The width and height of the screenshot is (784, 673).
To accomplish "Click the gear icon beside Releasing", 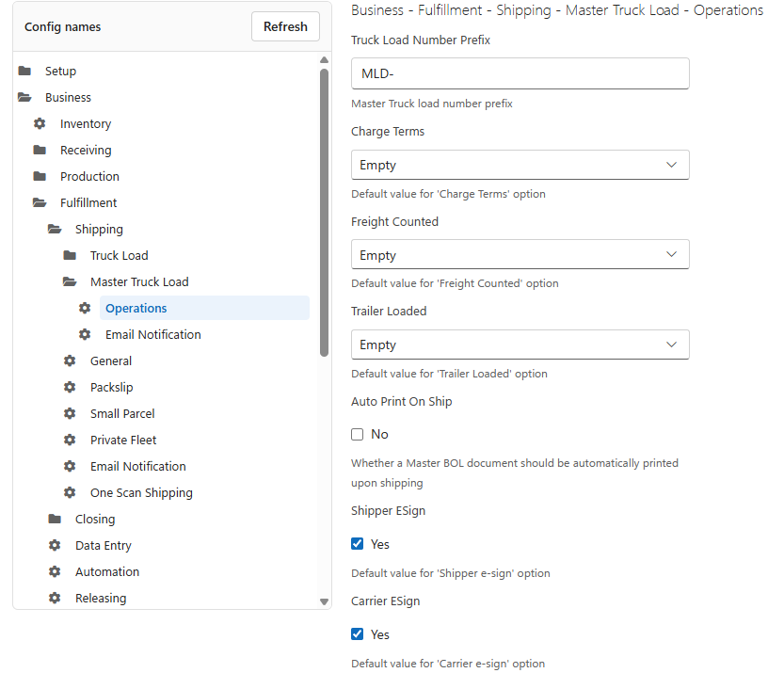I will point(55,598).
